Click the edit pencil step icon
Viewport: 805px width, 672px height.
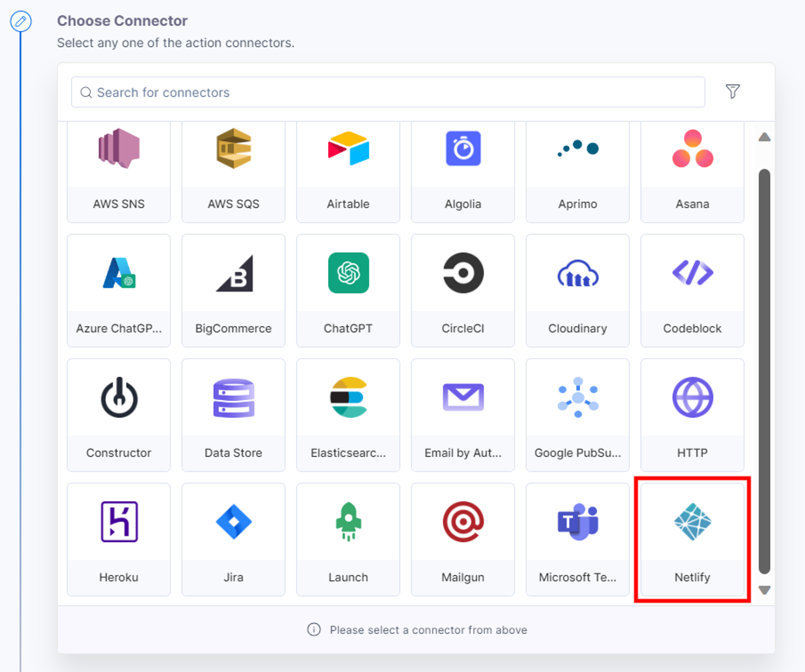[x=21, y=21]
